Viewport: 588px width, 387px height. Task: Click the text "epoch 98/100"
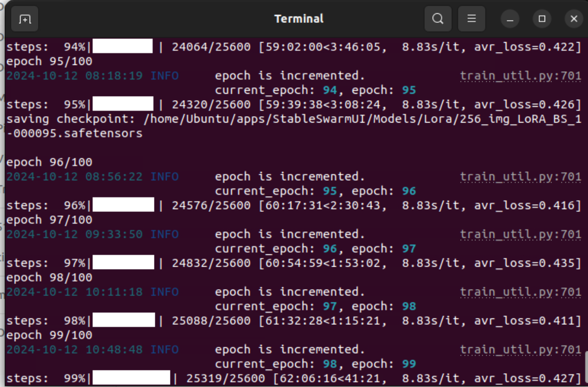tap(49, 278)
